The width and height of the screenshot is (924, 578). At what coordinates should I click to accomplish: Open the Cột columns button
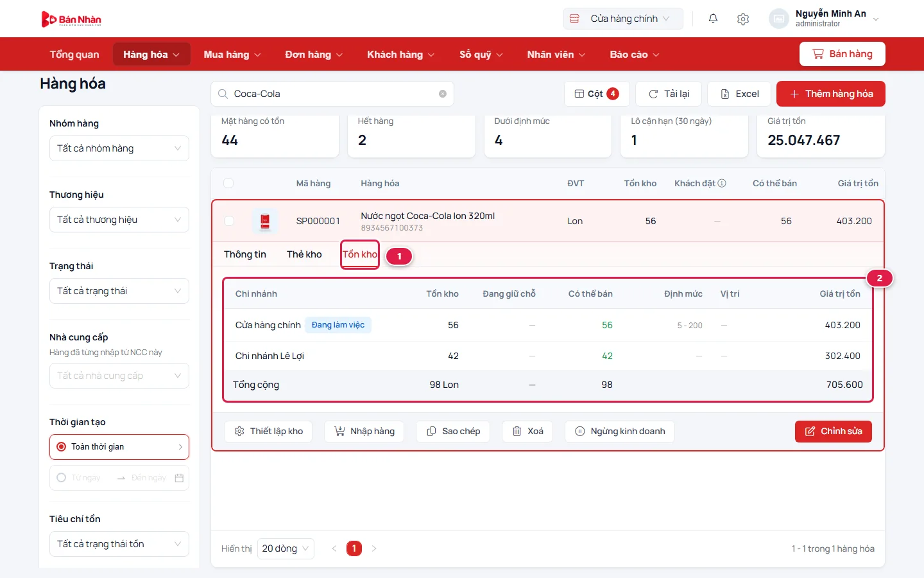point(597,94)
